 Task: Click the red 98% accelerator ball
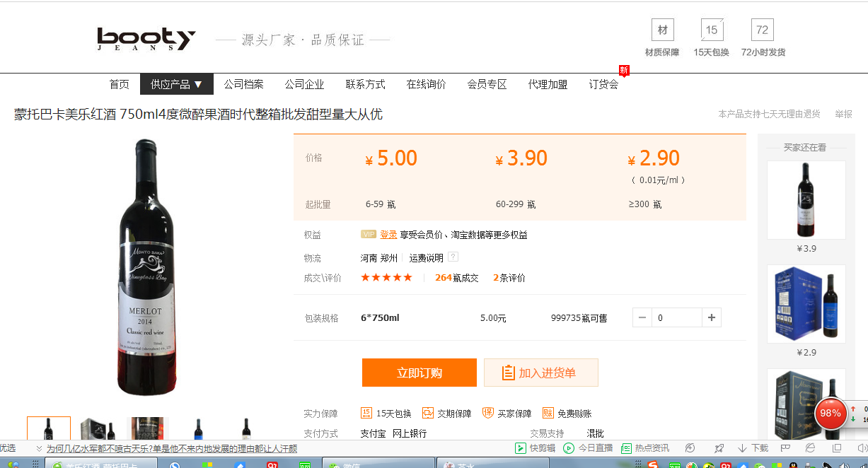831,414
